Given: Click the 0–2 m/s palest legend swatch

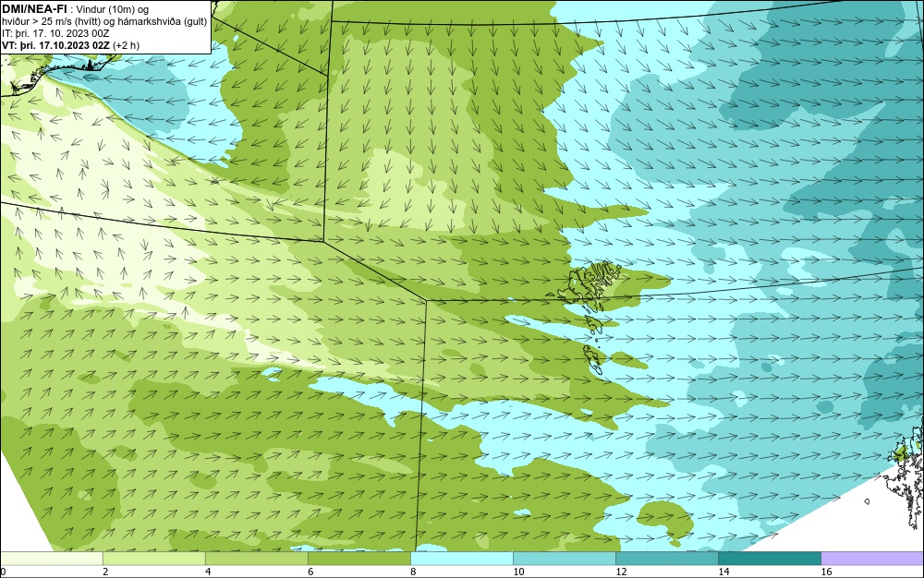Looking at the screenshot, I should (x=51, y=558).
